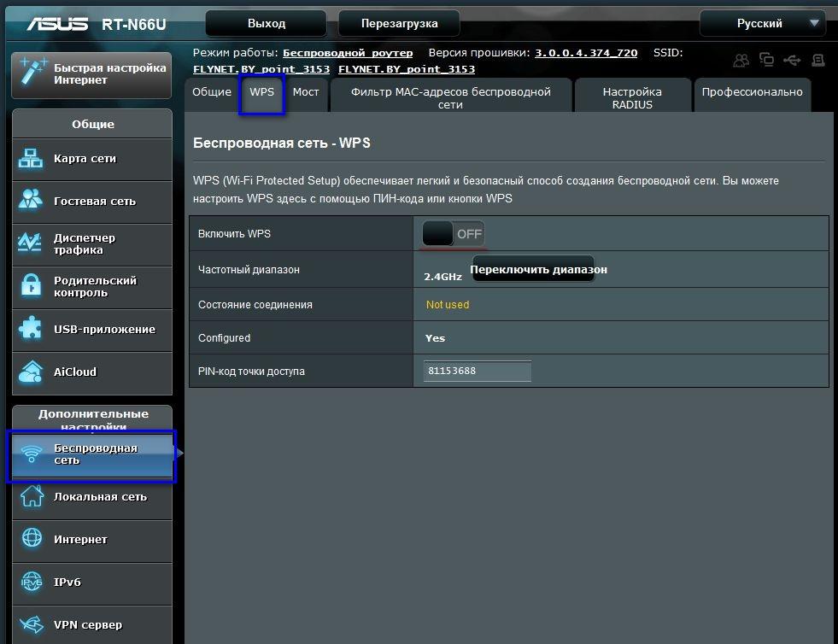838x644 pixels.
Task: Open Локальная сеть menu item
Action: pos(92,497)
